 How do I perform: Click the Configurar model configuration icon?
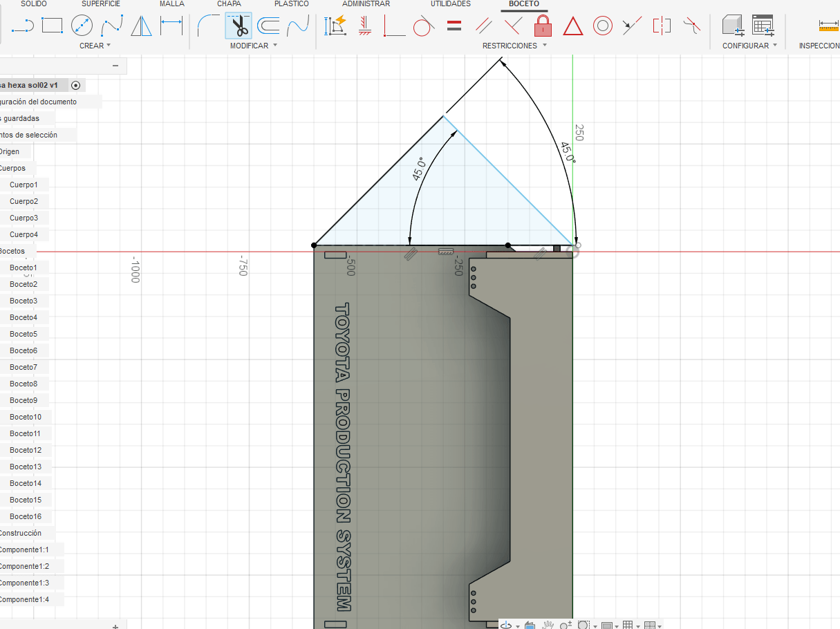pyautogui.click(x=733, y=26)
